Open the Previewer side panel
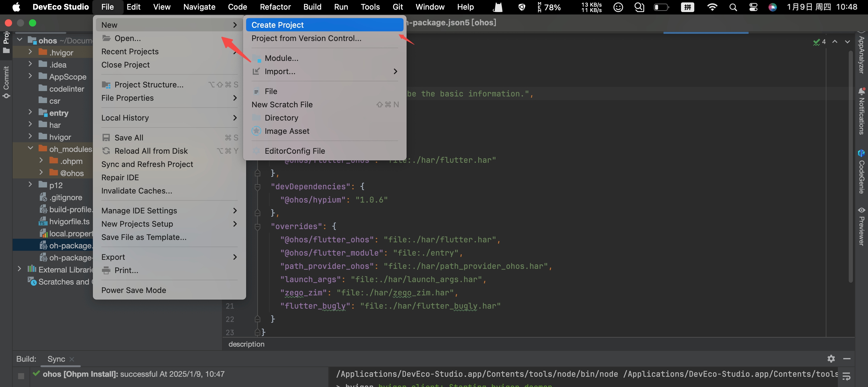The height and width of the screenshot is (387, 868). tap(861, 226)
